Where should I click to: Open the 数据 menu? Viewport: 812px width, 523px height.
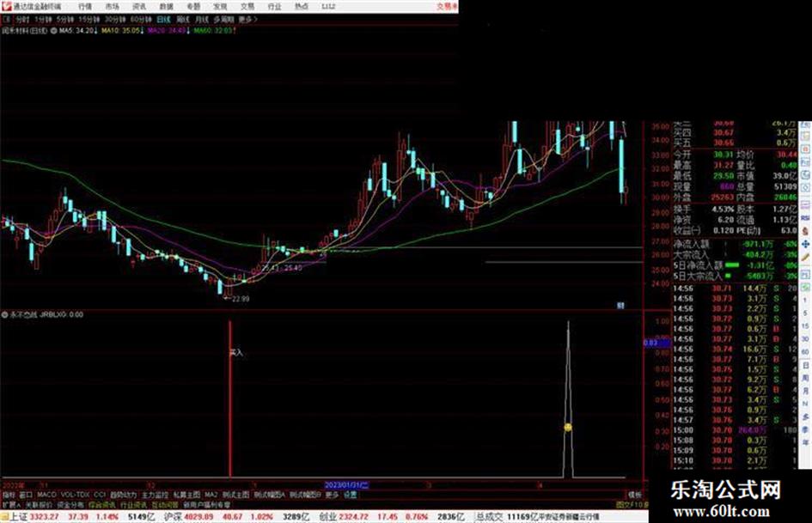point(166,6)
